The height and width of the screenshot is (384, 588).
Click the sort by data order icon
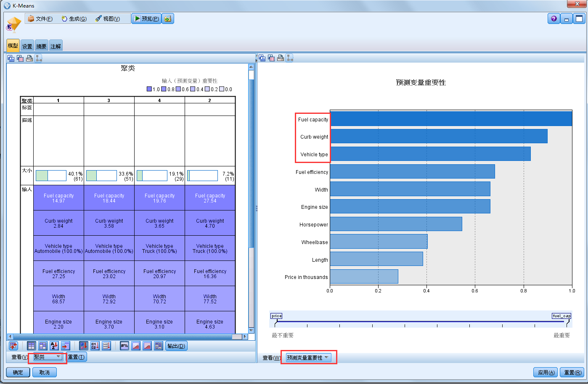tap(66, 346)
